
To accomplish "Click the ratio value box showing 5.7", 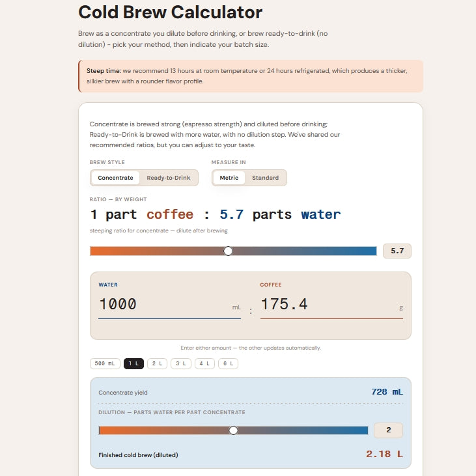I will (x=397, y=251).
